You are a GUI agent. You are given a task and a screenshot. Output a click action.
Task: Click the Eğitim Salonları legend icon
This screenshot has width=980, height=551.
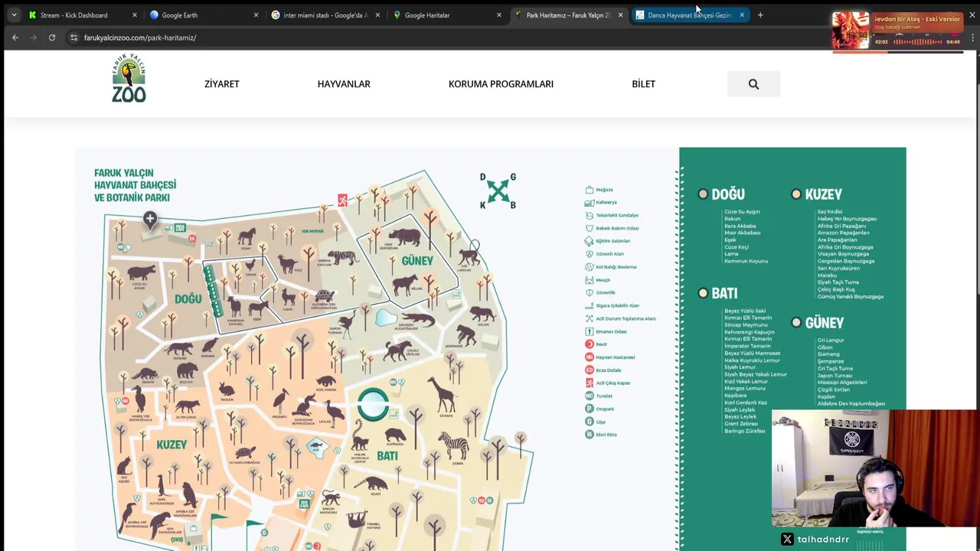(590, 241)
